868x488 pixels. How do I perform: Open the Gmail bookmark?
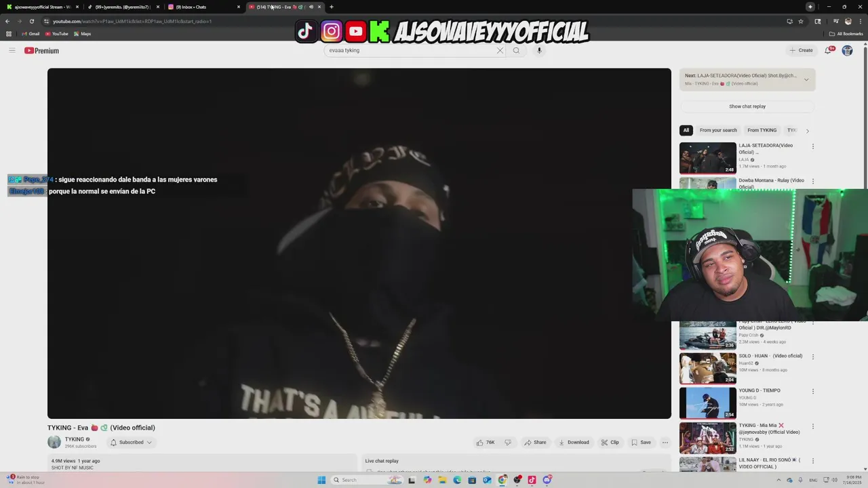coord(31,34)
